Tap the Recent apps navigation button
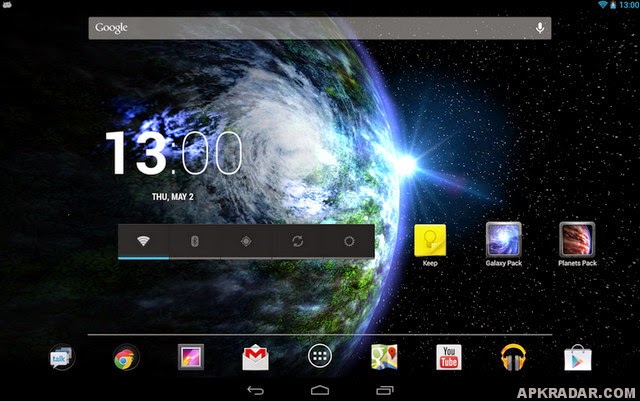640x401 pixels. [384, 390]
